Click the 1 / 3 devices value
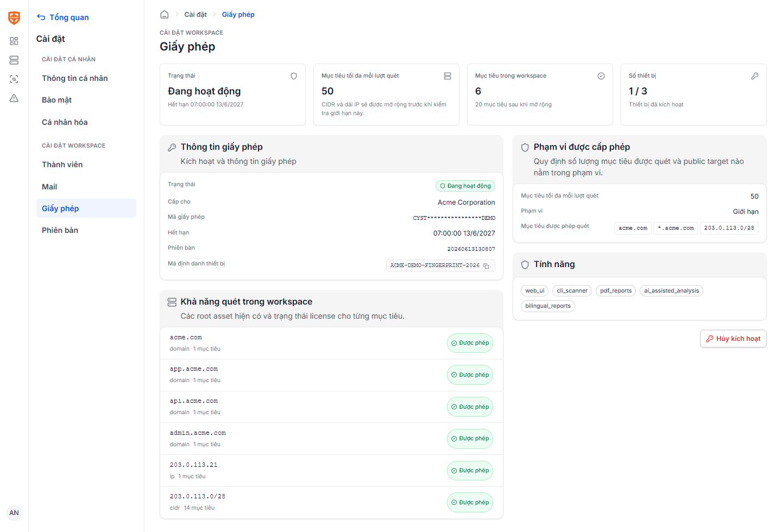 click(638, 91)
